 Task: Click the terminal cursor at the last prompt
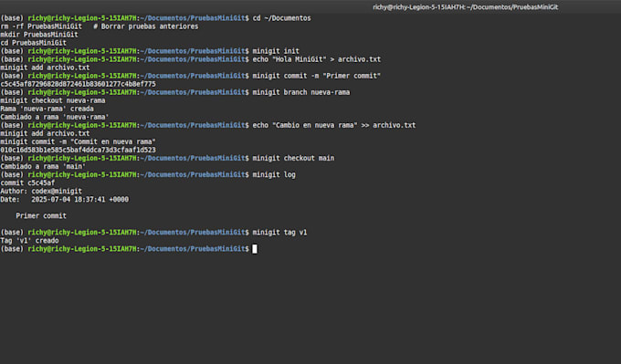[255, 248]
